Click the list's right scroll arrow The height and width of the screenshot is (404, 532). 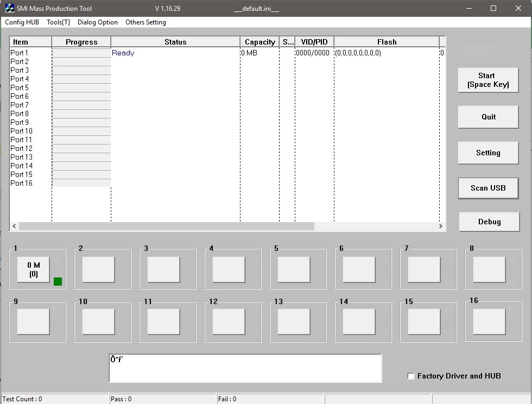pyautogui.click(x=441, y=226)
